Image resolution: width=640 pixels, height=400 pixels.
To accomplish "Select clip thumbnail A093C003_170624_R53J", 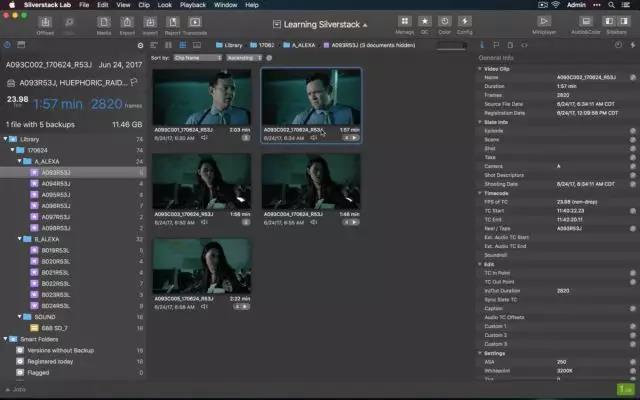I will pos(202,182).
